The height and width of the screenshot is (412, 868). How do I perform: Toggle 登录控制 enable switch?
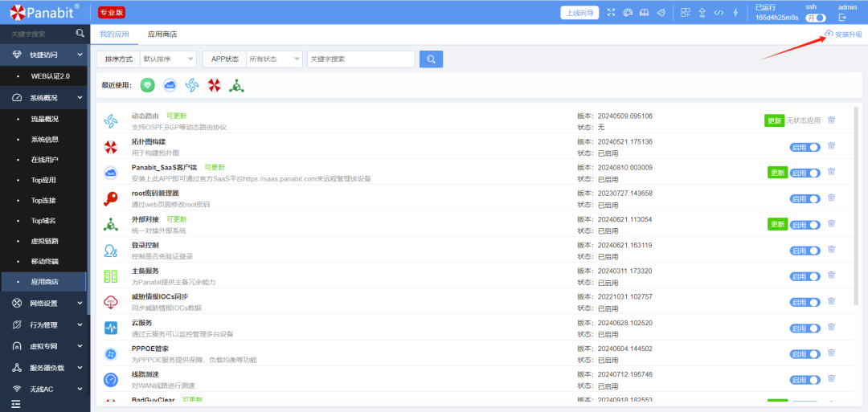[805, 251]
